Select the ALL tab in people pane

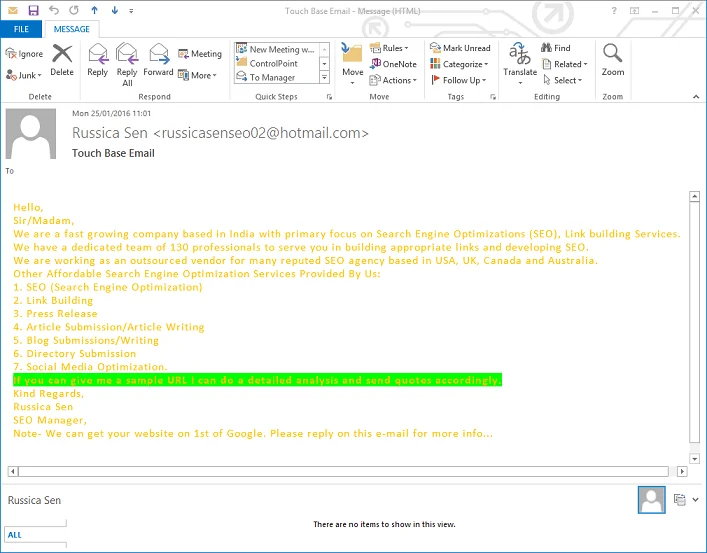pos(14,535)
